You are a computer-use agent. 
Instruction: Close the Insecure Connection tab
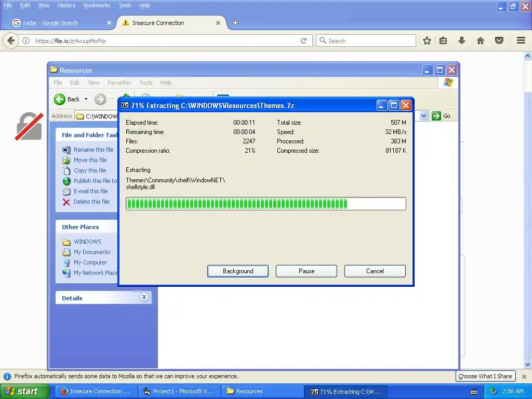tap(218, 23)
